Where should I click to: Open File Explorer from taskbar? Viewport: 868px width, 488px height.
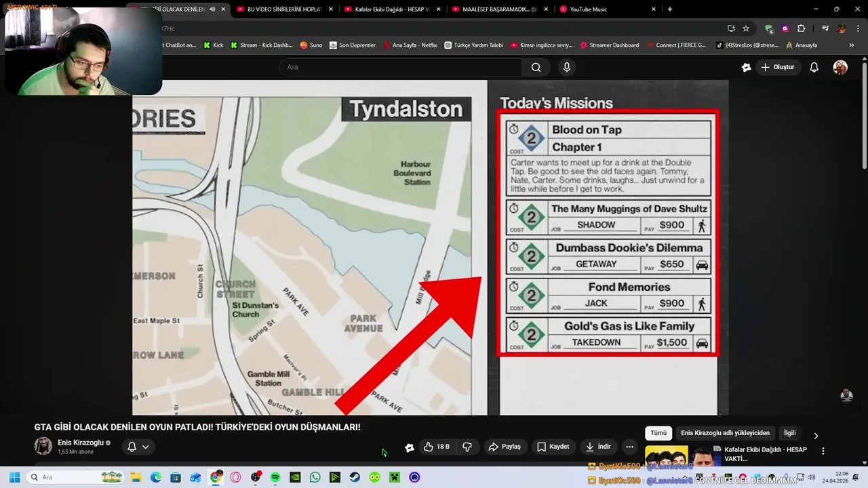(136, 477)
